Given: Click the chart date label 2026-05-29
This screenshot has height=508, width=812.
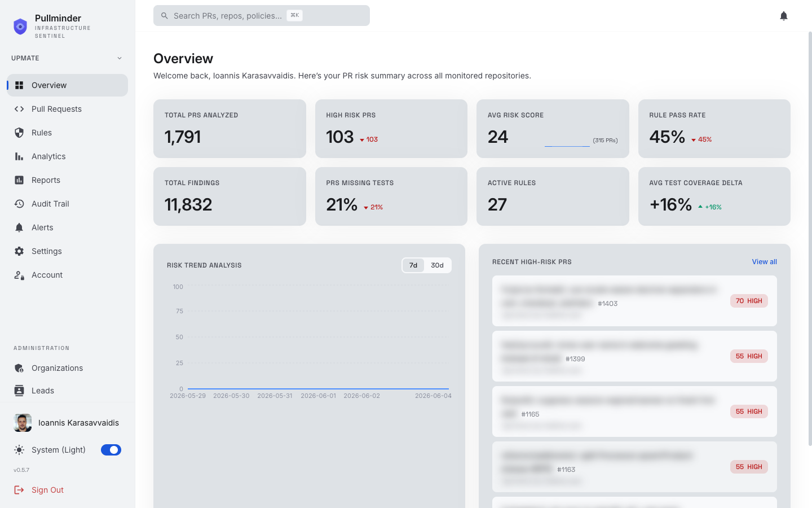Looking at the screenshot, I should (188, 396).
